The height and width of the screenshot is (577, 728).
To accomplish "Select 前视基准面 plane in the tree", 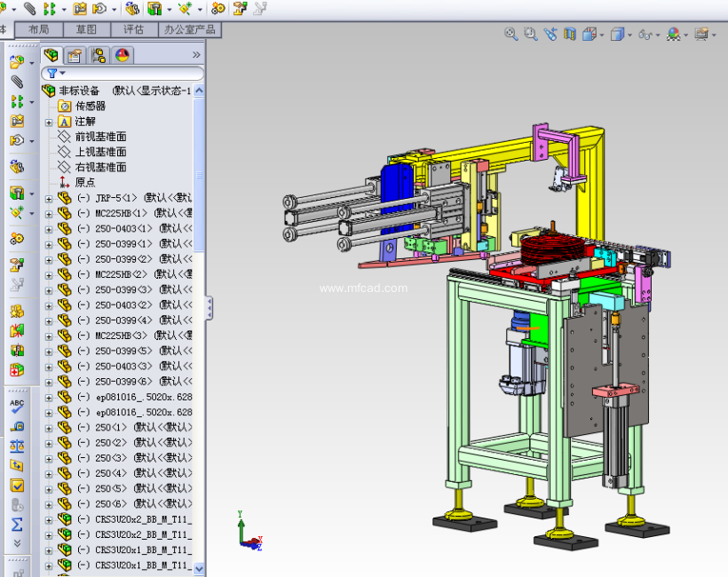I will 100,137.
